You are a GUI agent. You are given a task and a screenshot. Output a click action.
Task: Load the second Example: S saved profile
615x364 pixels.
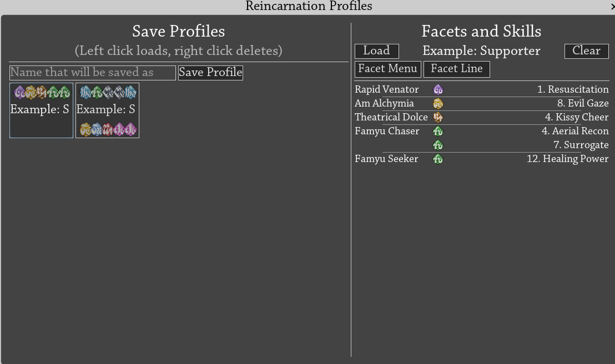click(x=108, y=110)
